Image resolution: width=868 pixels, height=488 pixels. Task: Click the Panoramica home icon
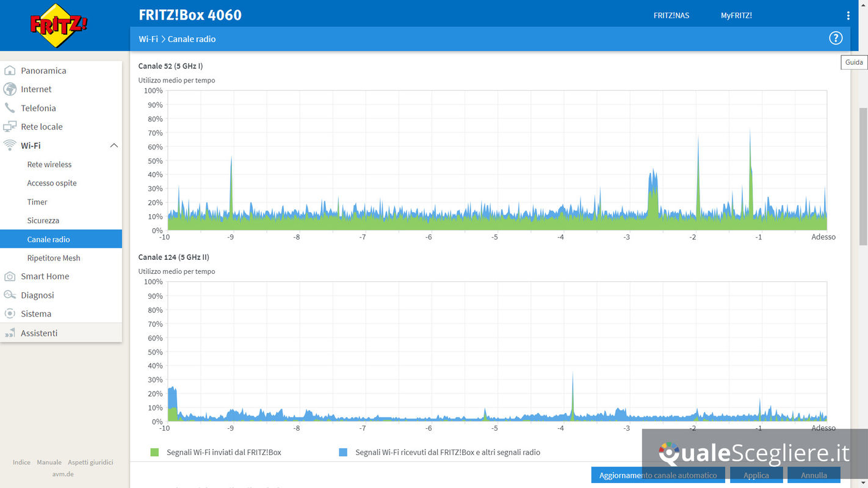10,71
